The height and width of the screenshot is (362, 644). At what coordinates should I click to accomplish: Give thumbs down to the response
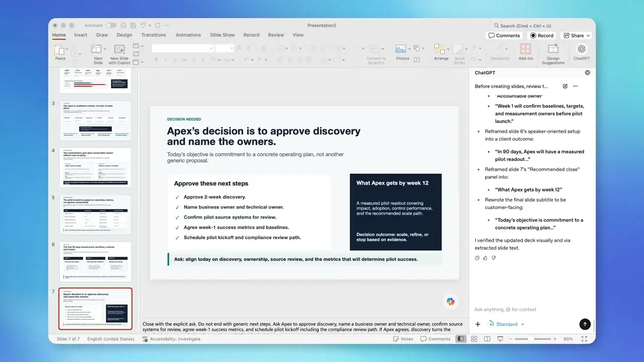(494, 258)
